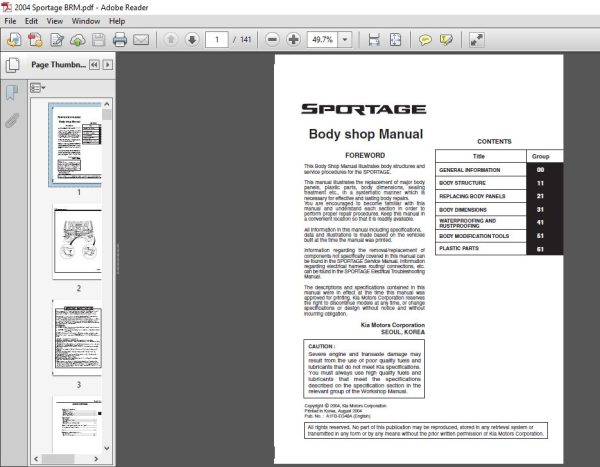Image resolution: width=600 pixels, height=467 pixels.
Task: Click the thumbnails vertical scrollbar thumb
Action: tap(107, 114)
